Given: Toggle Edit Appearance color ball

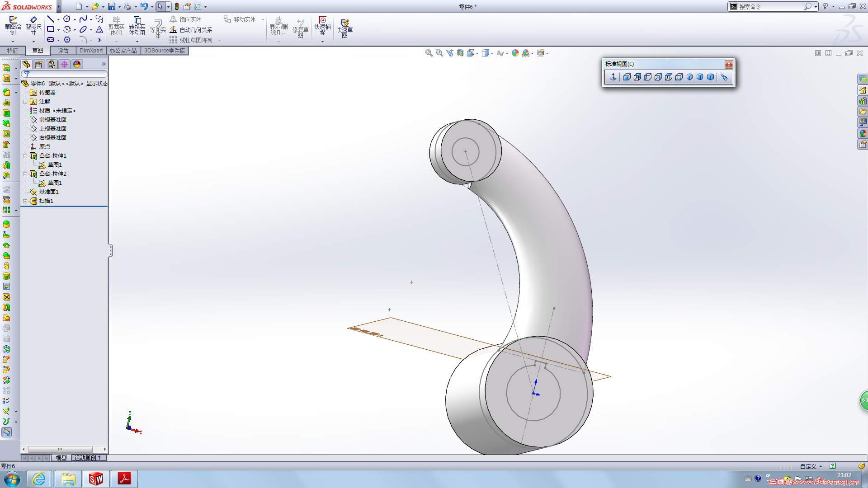Looking at the screenshot, I should 515,53.
